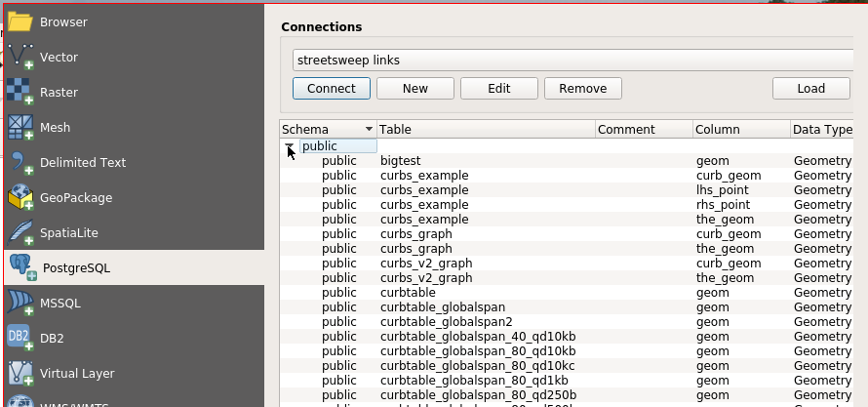Select the DB2 database icon
Viewport: 868px width, 407px height.
click(x=20, y=339)
